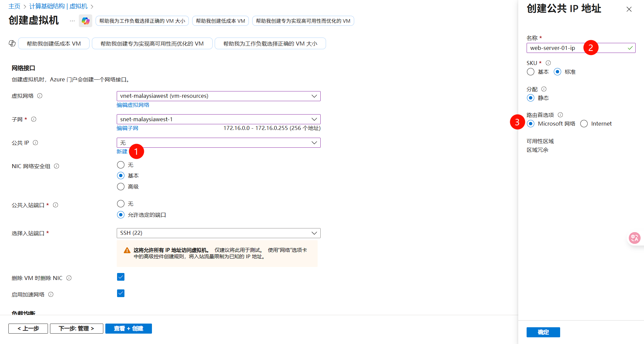Viewport: 644px width, 344px height.
Task: Click 新建 to create public IP
Action: (x=122, y=151)
